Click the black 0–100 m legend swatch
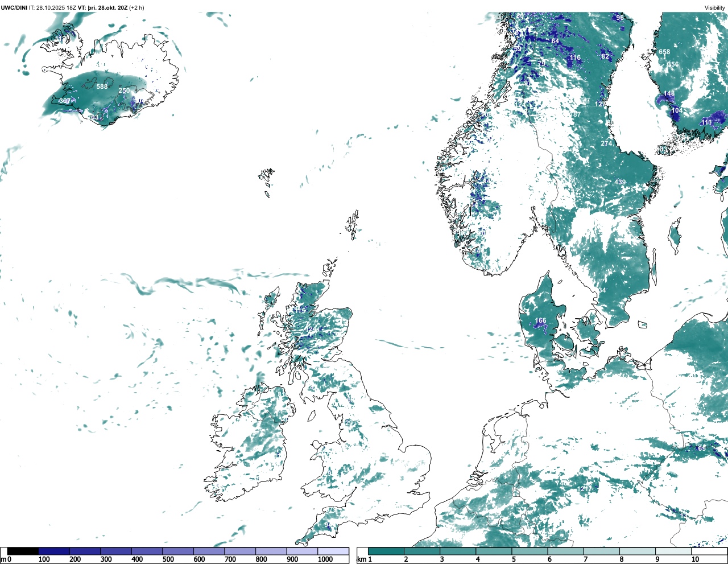The height and width of the screenshot is (564, 728). click(23, 551)
